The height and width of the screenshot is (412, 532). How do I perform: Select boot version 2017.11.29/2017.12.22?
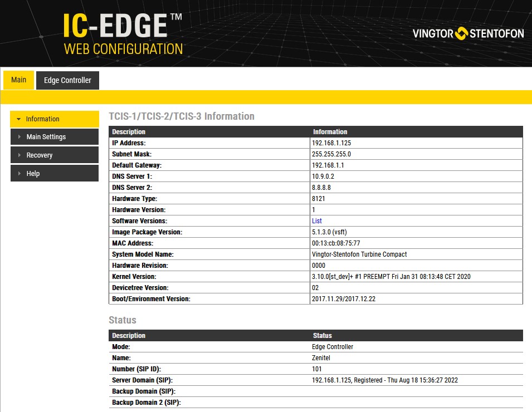point(343,299)
